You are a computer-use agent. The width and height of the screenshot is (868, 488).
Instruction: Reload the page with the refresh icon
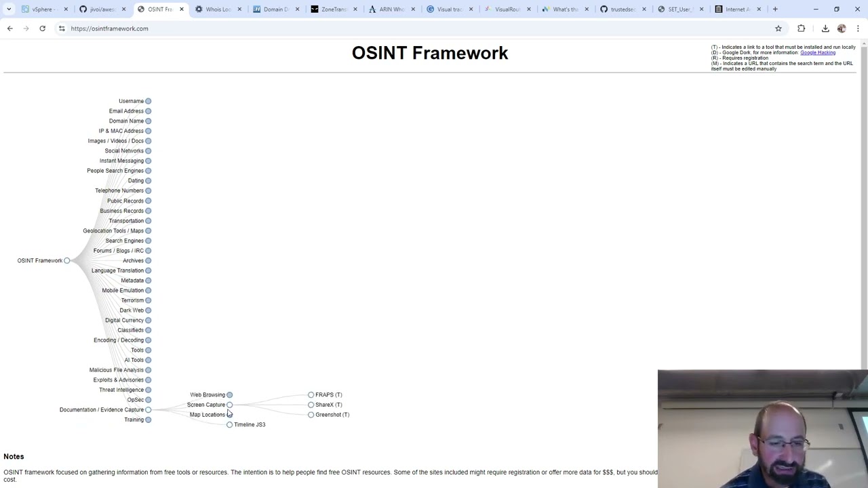click(42, 28)
